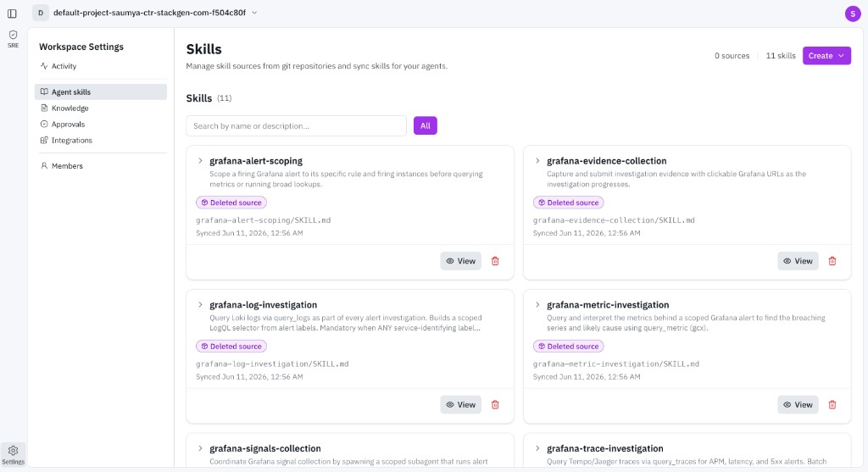View the grafana-alert-scoping skill
The height and width of the screenshot is (472, 868).
point(460,261)
